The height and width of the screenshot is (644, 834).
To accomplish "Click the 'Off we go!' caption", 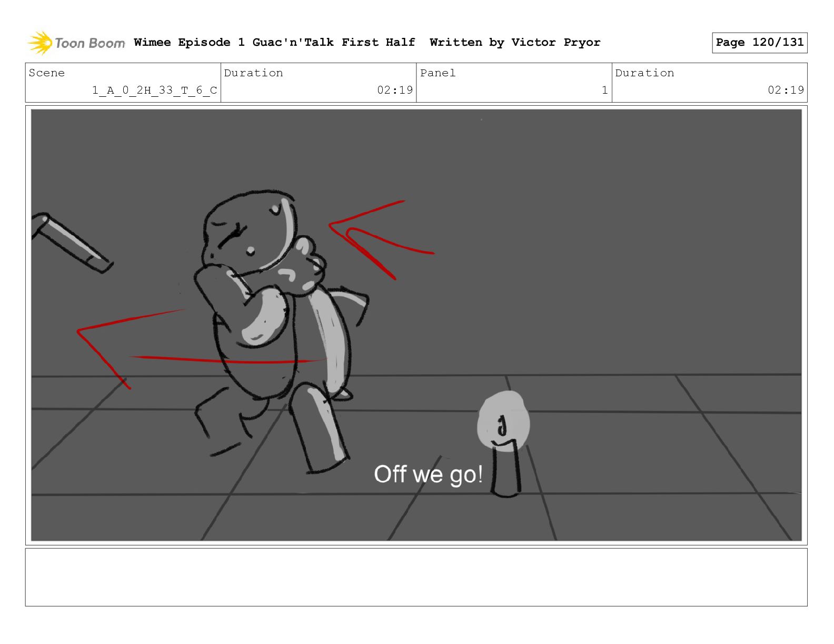I will coord(428,475).
